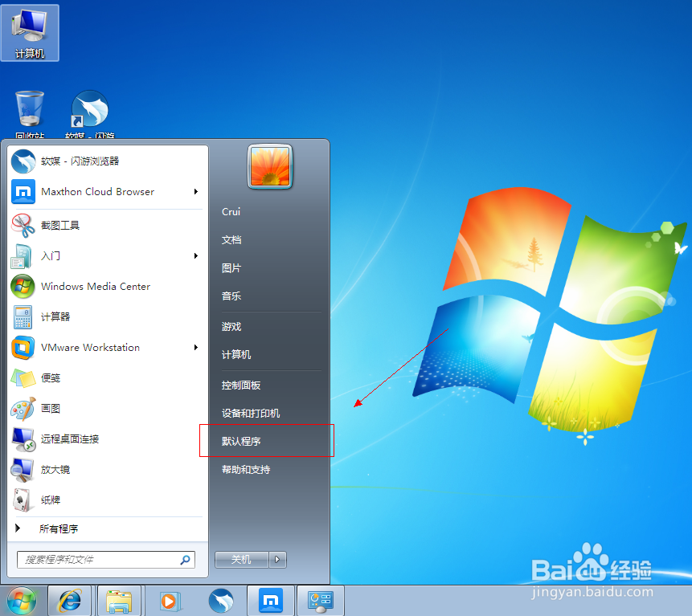
Task: Click the Maxthon taskbar icon
Action: tap(271, 601)
